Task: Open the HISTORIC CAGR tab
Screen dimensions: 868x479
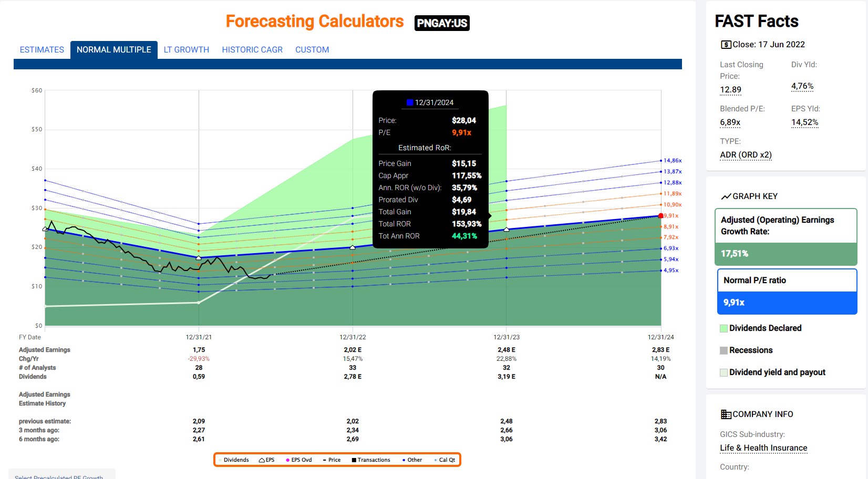Action: pyautogui.click(x=252, y=50)
